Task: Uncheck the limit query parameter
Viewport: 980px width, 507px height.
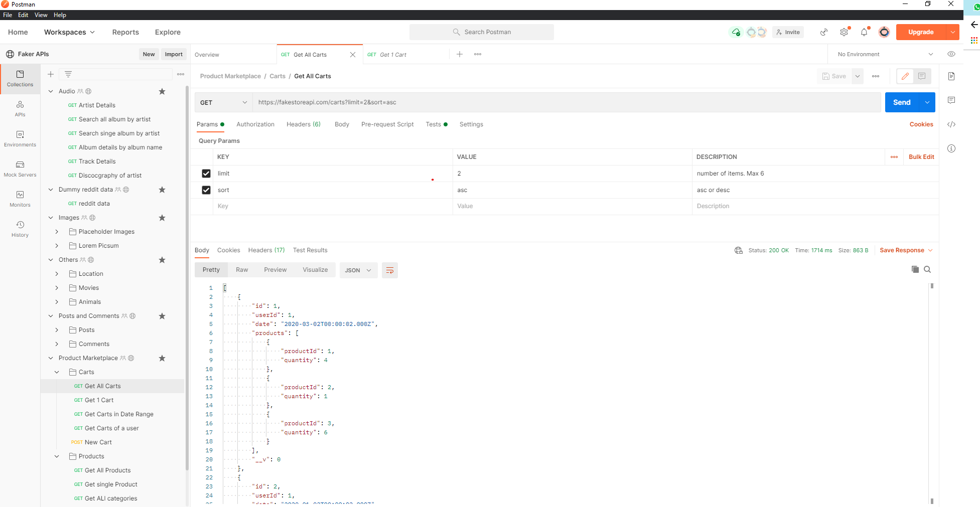Action: click(206, 174)
